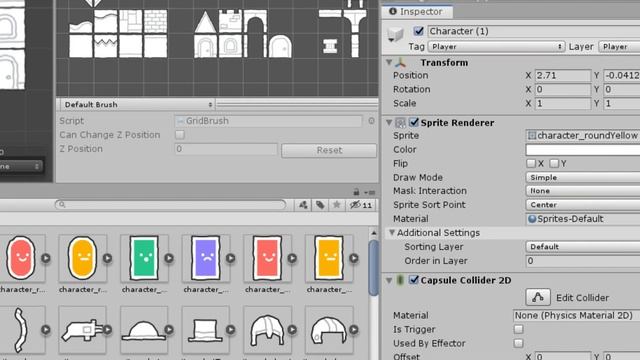Viewport: 640px width, 360px height.
Task: Click the Order in Layer field
Action: click(583, 261)
